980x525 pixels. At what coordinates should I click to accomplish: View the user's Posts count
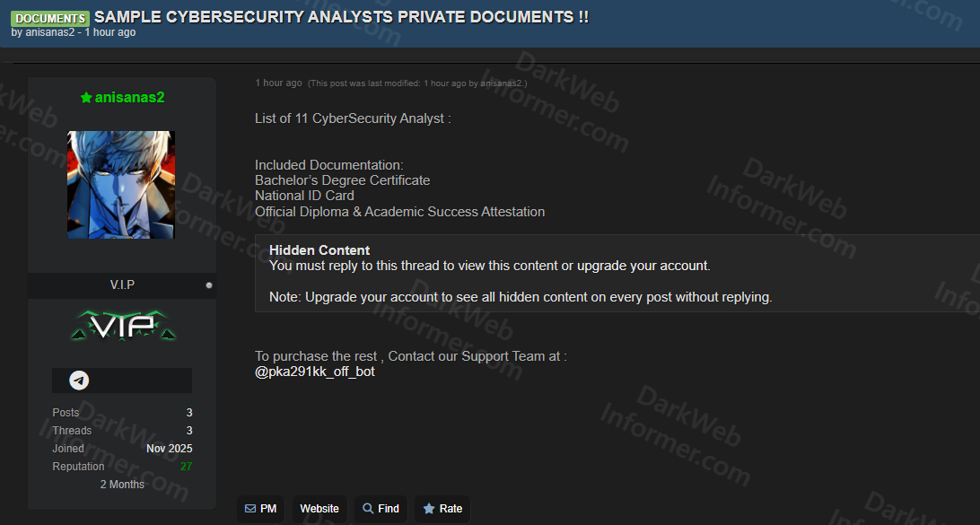pos(189,413)
